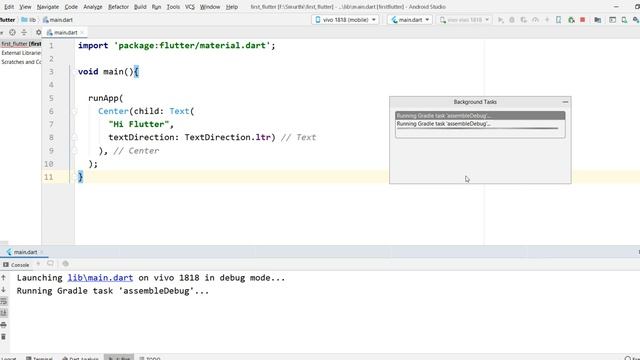Open the AVD Manager toolbar icon
Screen dimensions: 640x360
click(x=624, y=20)
